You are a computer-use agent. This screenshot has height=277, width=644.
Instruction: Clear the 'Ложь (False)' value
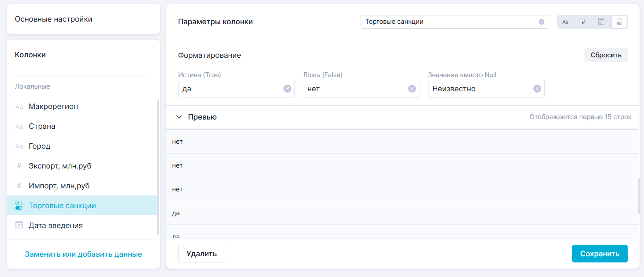[x=412, y=89]
